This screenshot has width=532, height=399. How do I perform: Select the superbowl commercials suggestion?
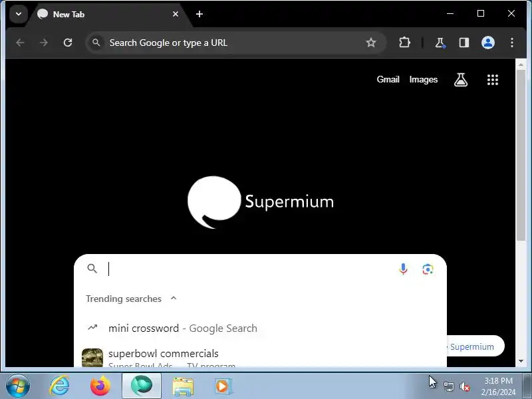(x=260, y=357)
